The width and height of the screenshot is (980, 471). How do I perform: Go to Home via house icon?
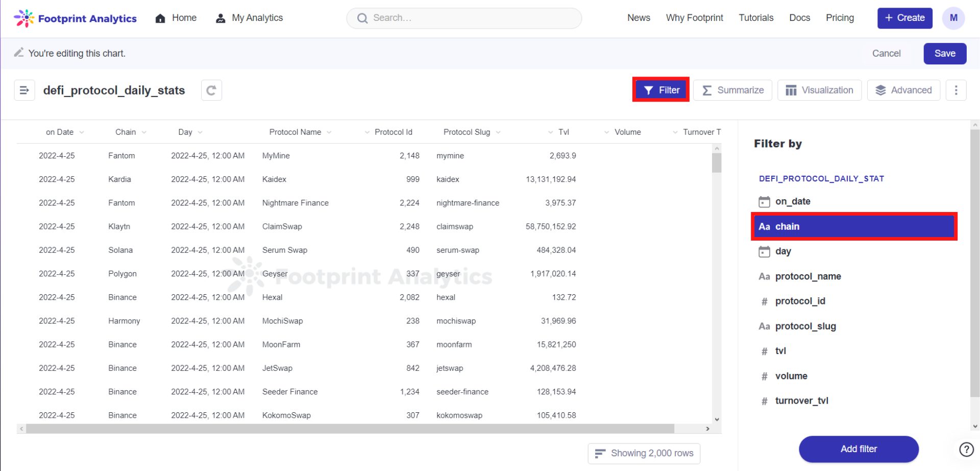pos(160,18)
